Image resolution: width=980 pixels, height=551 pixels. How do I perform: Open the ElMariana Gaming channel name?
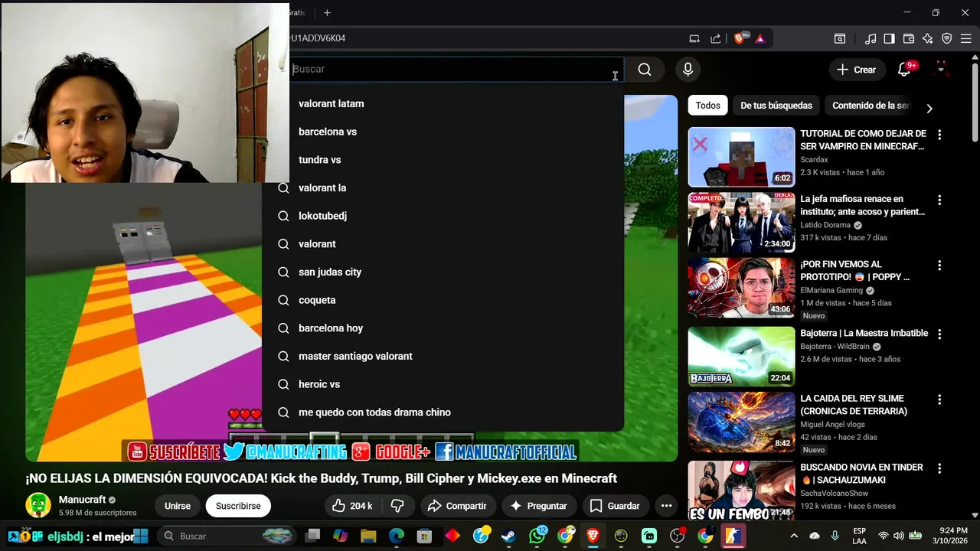click(831, 291)
